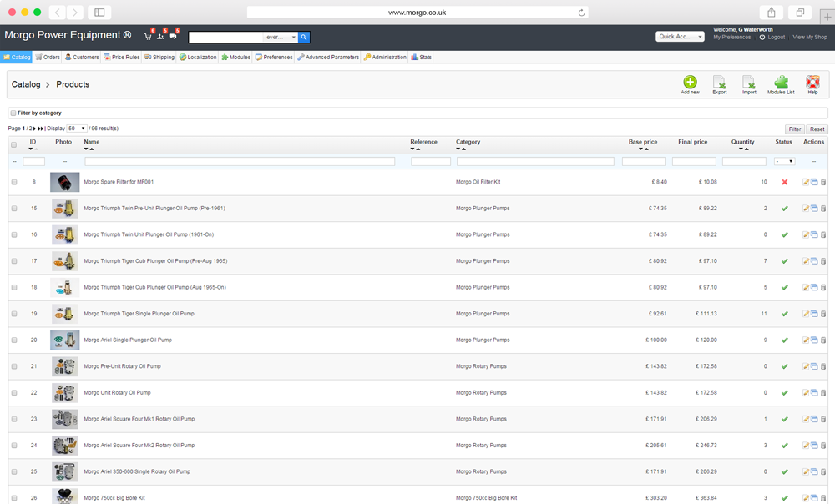The width and height of the screenshot is (835, 504).
Task: Toggle the red X status of product ID 8
Action: click(784, 182)
